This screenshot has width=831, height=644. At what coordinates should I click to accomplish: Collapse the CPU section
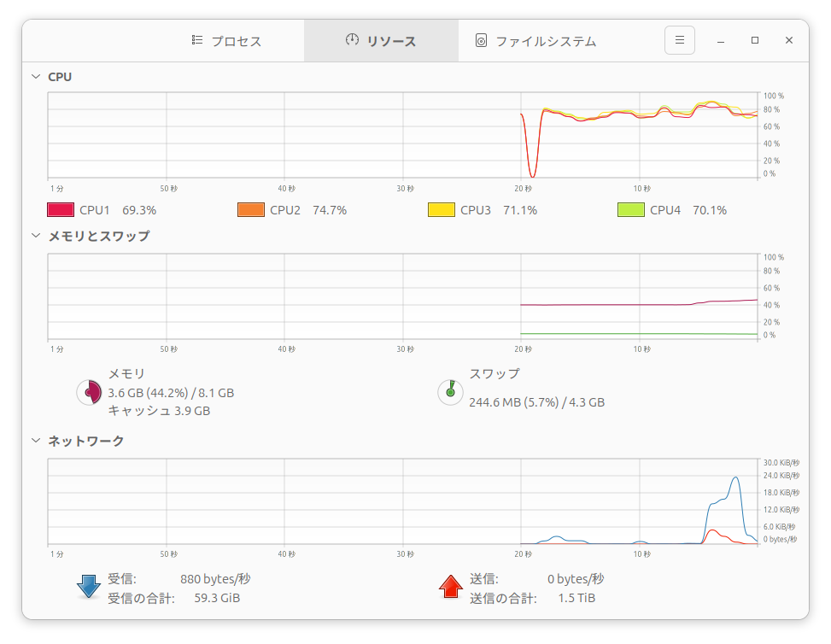coord(36,77)
